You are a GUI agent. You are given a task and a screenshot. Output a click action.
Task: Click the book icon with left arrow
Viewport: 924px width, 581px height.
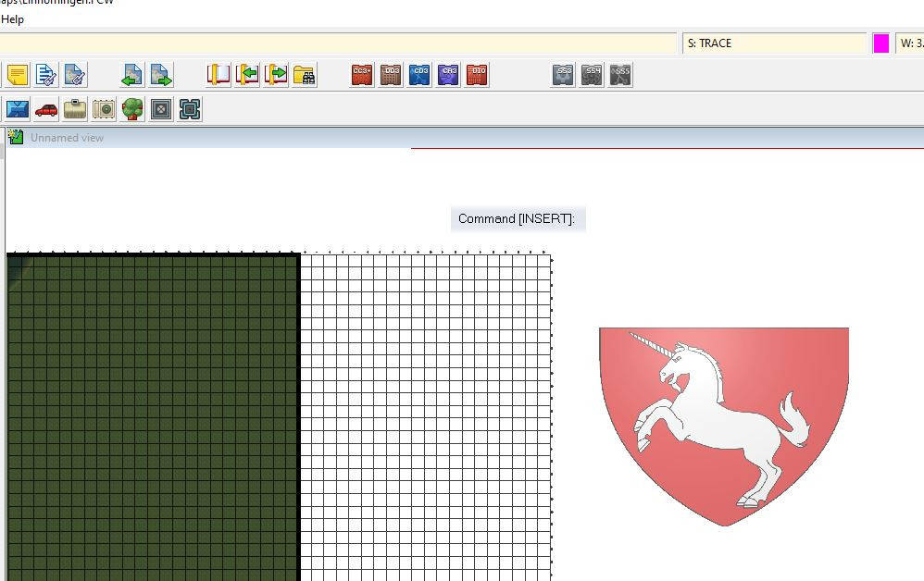pyautogui.click(x=247, y=75)
